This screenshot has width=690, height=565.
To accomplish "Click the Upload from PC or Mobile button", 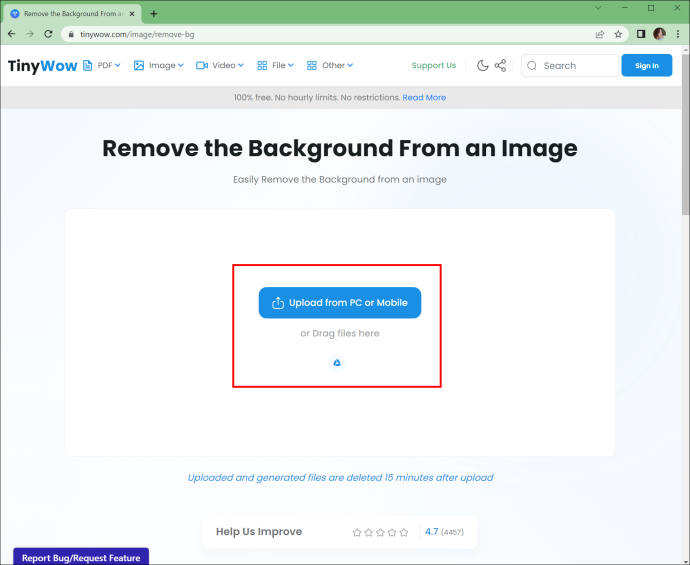I will 340,303.
